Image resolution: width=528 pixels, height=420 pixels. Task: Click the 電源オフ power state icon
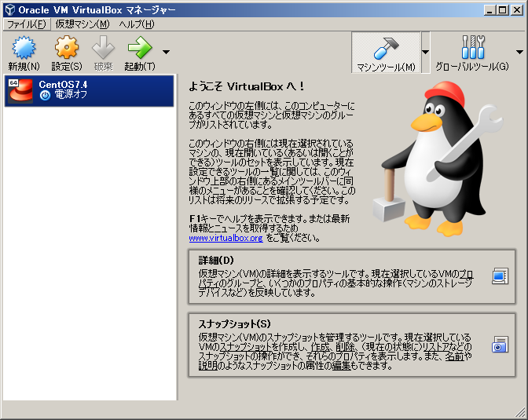click(x=45, y=96)
